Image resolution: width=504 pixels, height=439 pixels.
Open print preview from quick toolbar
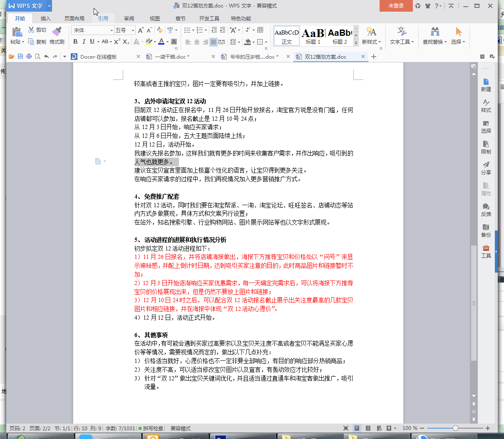pos(37,57)
